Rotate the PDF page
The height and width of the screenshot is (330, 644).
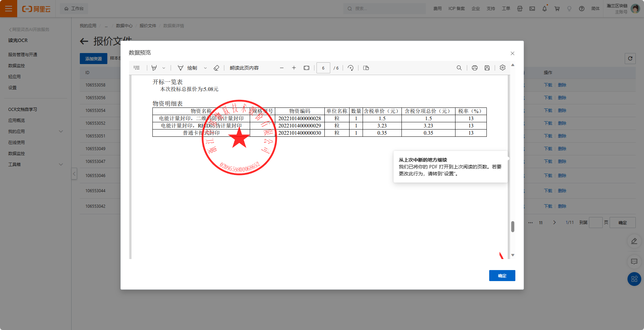pyautogui.click(x=351, y=68)
